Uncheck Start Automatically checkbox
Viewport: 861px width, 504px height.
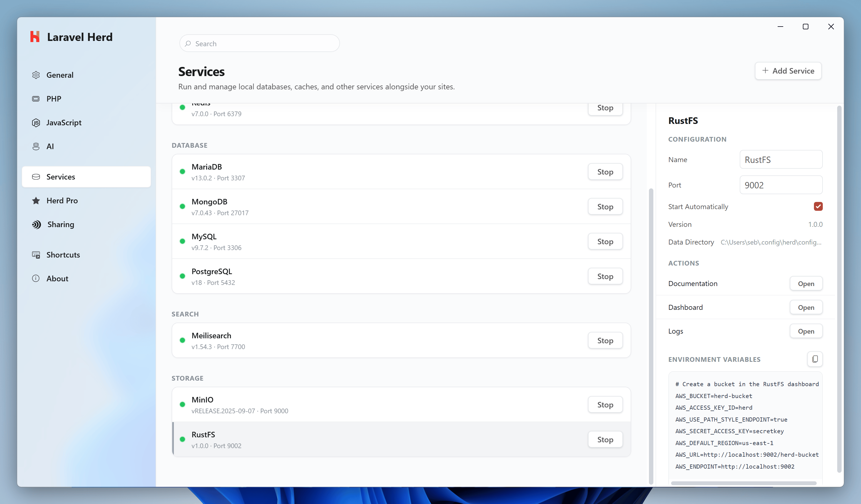point(818,206)
